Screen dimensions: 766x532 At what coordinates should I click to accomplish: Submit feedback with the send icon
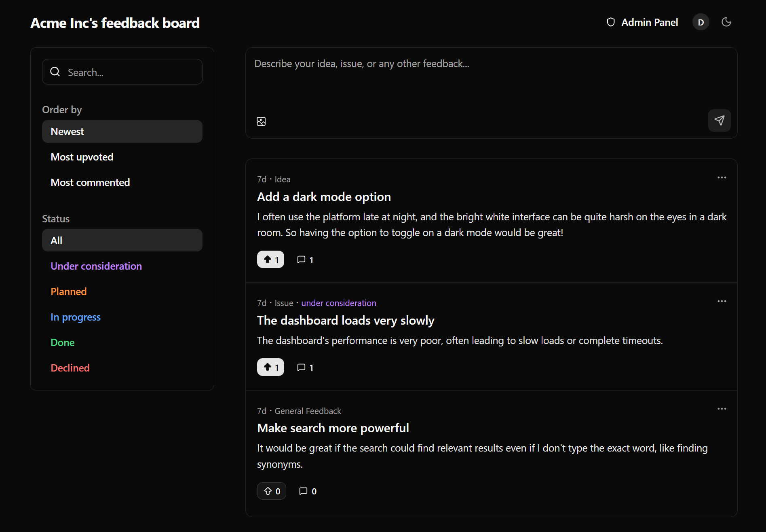click(719, 120)
